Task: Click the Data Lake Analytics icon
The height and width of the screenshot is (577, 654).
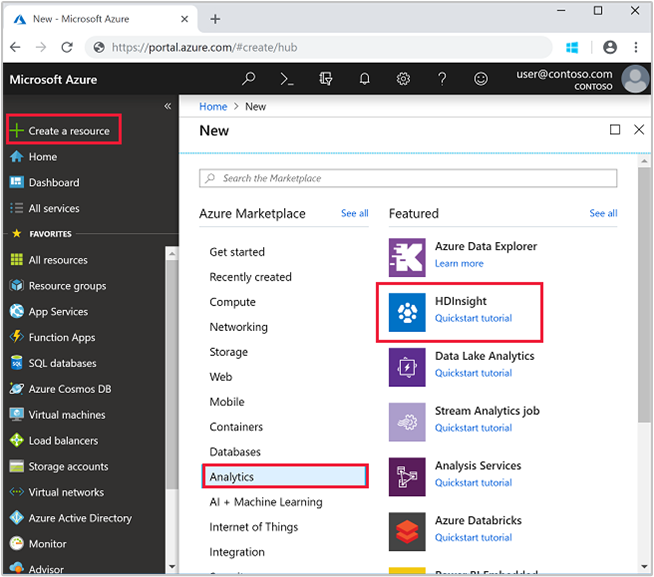Action: pyautogui.click(x=407, y=367)
